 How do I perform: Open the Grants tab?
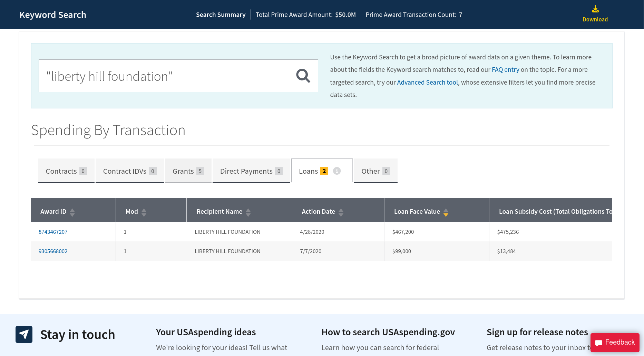click(188, 171)
